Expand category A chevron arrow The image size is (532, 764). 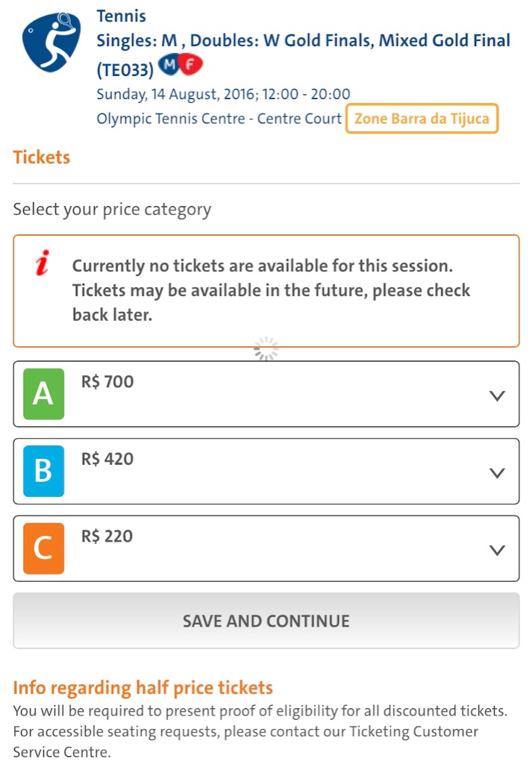pos(497,395)
